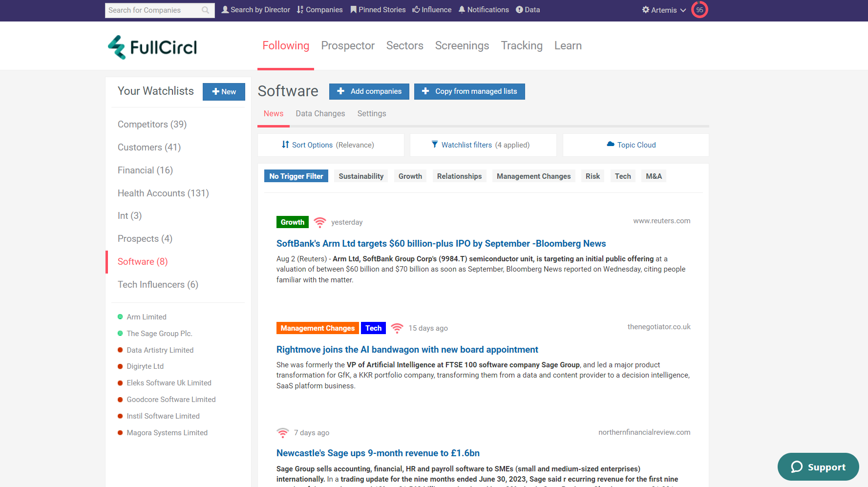Open Data Artistry Limited company
Image resolution: width=868 pixels, height=487 pixels.
click(x=160, y=350)
